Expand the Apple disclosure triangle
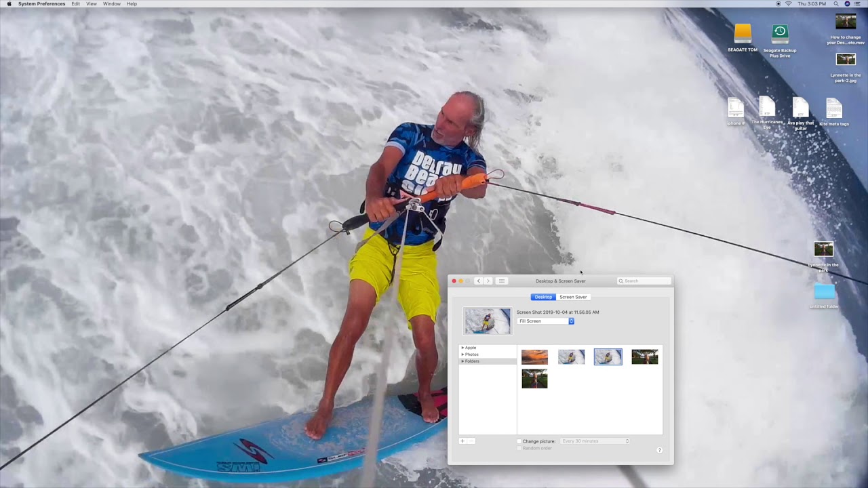 [462, 348]
